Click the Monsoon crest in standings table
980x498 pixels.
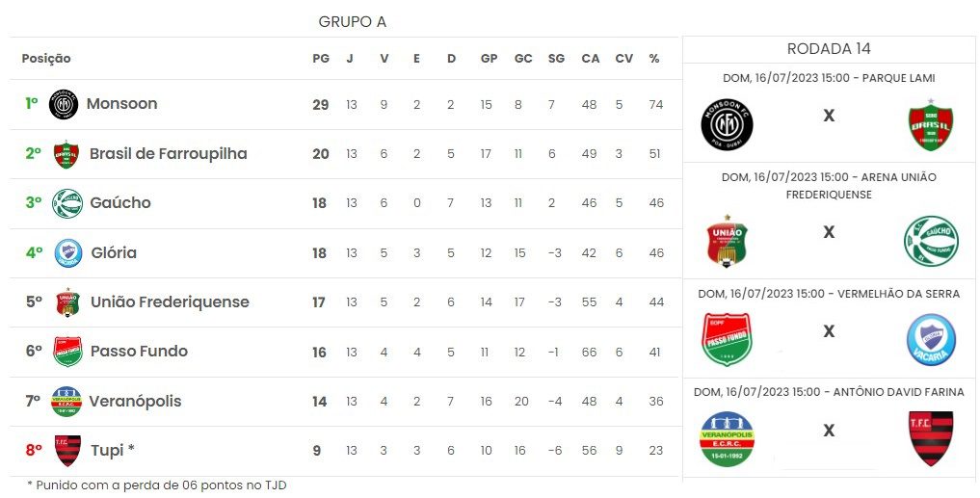click(64, 104)
